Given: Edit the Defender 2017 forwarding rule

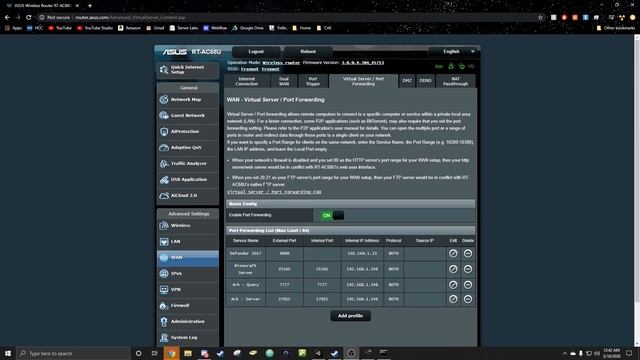Looking at the screenshot, I should point(453,253).
